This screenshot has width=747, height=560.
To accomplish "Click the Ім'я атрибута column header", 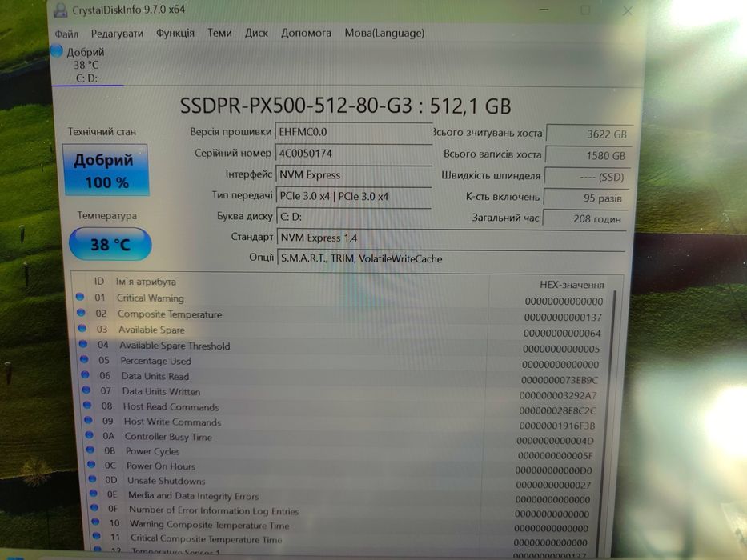I will pyautogui.click(x=146, y=282).
